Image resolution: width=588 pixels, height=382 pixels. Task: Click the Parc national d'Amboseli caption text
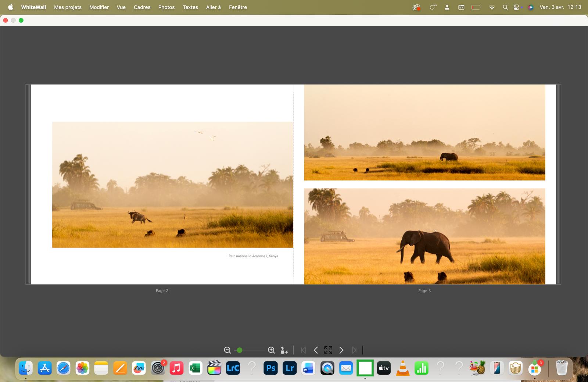(x=253, y=256)
